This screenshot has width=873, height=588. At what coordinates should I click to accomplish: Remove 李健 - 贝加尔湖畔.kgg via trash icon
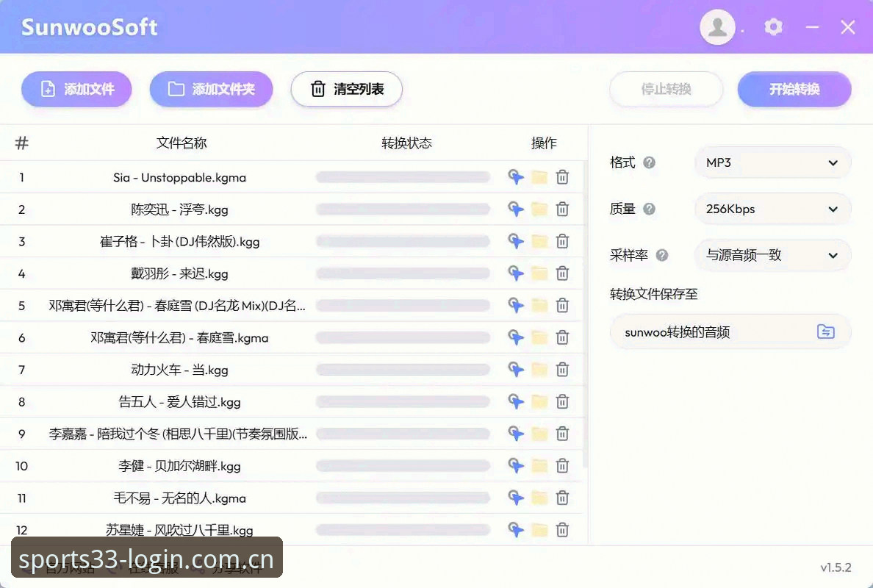click(x=562, y=465)
